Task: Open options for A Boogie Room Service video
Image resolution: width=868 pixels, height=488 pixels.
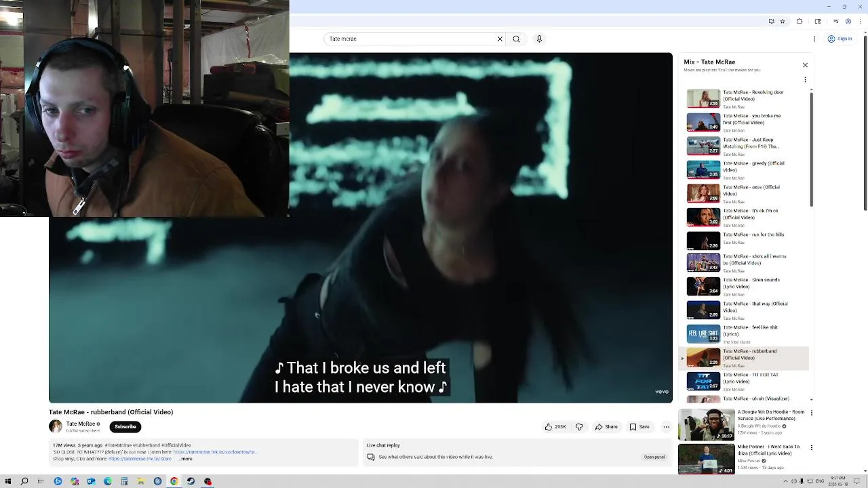Action: (811, 413)
